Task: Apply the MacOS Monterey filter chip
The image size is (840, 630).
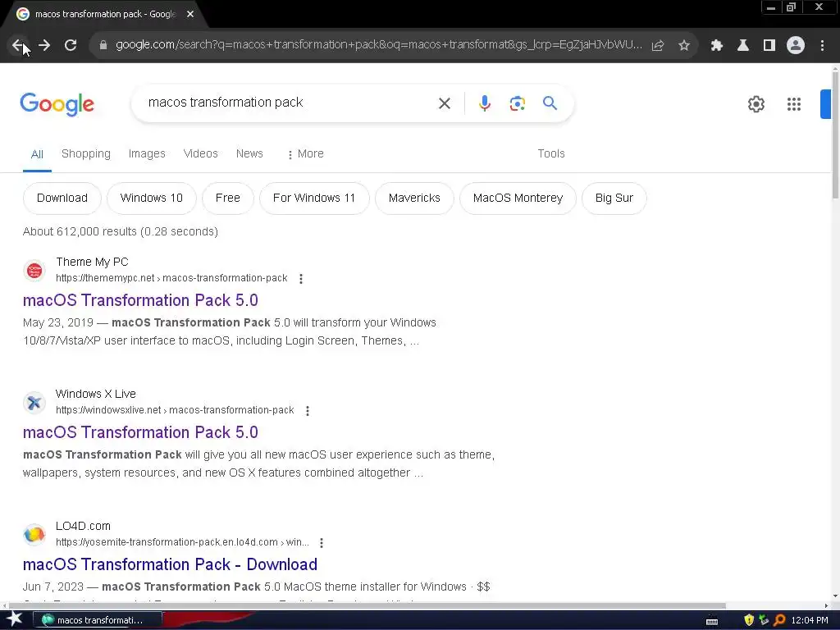Action: point(518,199)
